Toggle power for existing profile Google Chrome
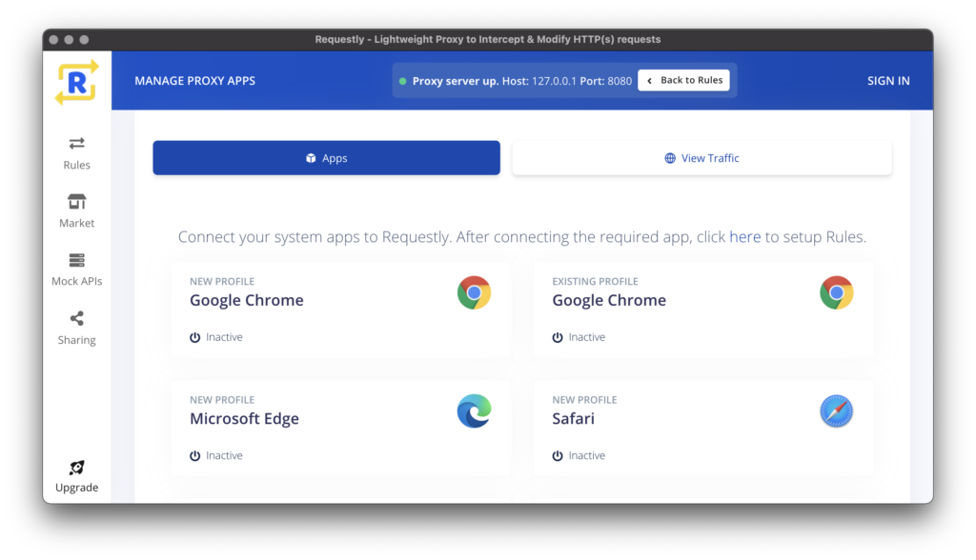The width and height of the screenshot is (976, 560). 557,337
